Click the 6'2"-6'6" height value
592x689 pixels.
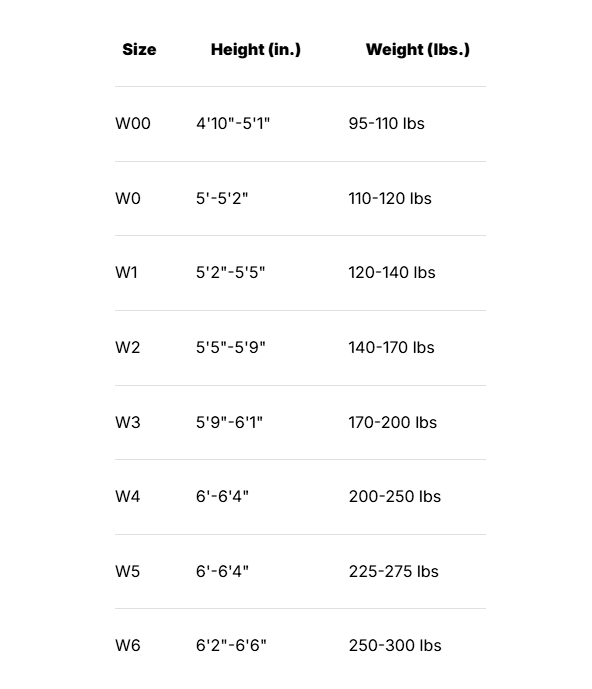[x=231, y=645]
